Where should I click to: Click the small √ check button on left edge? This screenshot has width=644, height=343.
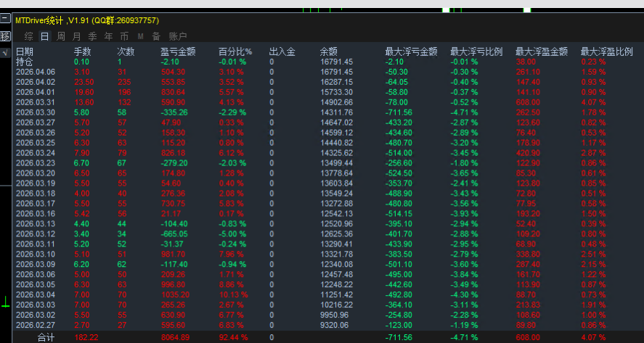coord(5,53)
